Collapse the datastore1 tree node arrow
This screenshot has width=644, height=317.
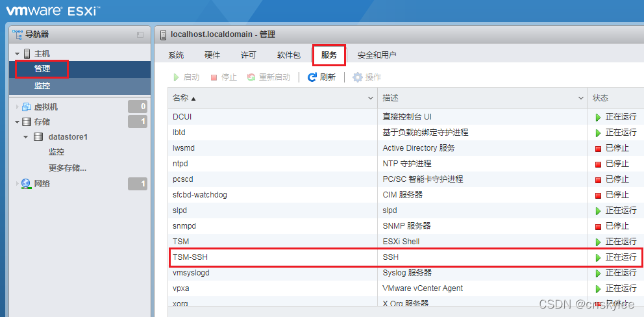click(25, 137)
